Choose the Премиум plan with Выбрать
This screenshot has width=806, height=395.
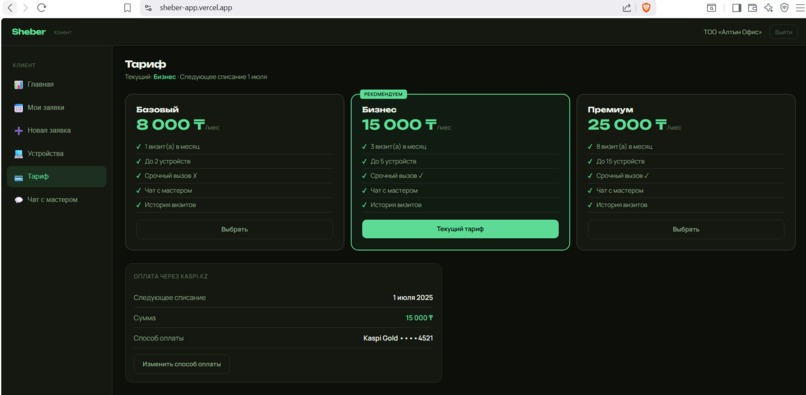click(686, 229)
